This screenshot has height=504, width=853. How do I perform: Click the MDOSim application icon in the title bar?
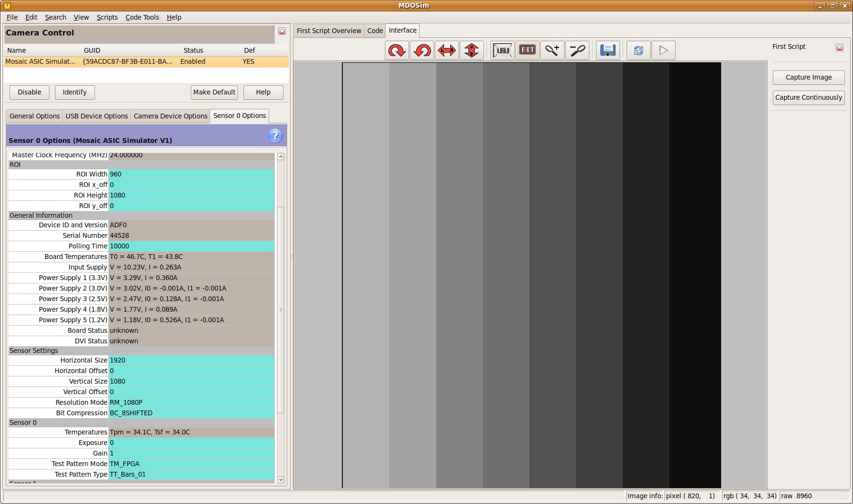tap(7, 6)
